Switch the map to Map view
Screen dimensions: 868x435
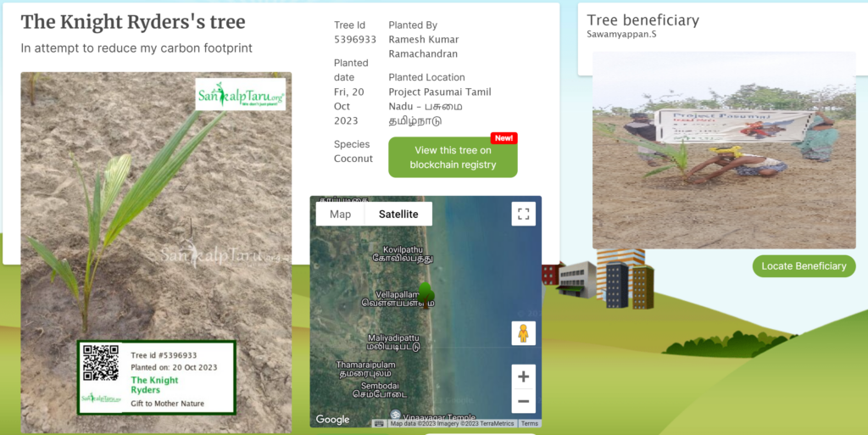click(340, 215)
